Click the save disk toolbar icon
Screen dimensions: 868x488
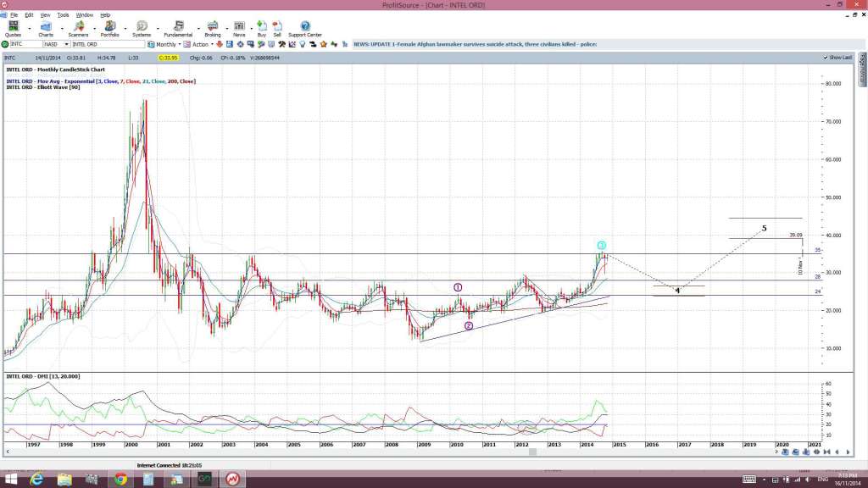[x=229, y=44]
